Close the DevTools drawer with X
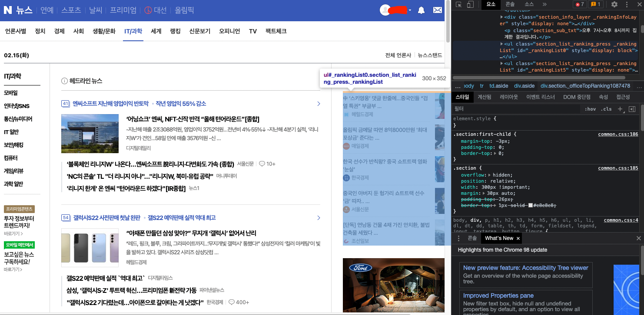Image resolution: width=644 pixels, height=315 pixels. pyautogui.click(x=639, y=238)
